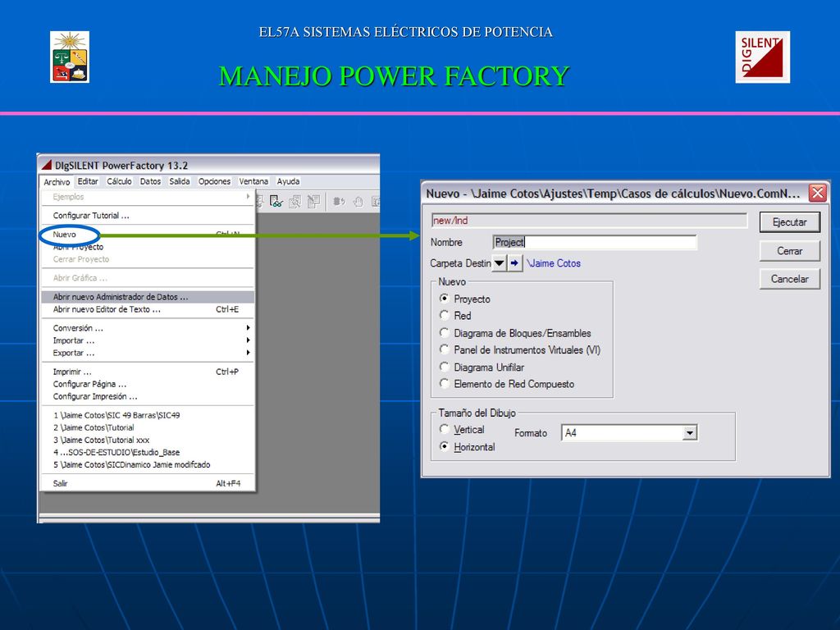This screenshot has width=840, height=630.
Task: Close the Nuevo dialog with red X
Action: [x=817, y=193]
